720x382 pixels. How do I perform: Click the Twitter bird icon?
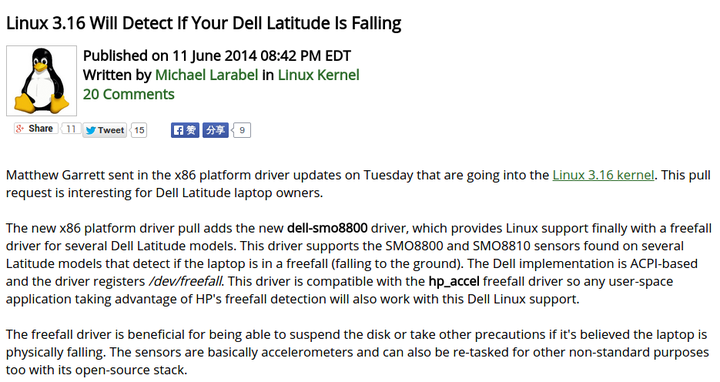pos(90,130)
